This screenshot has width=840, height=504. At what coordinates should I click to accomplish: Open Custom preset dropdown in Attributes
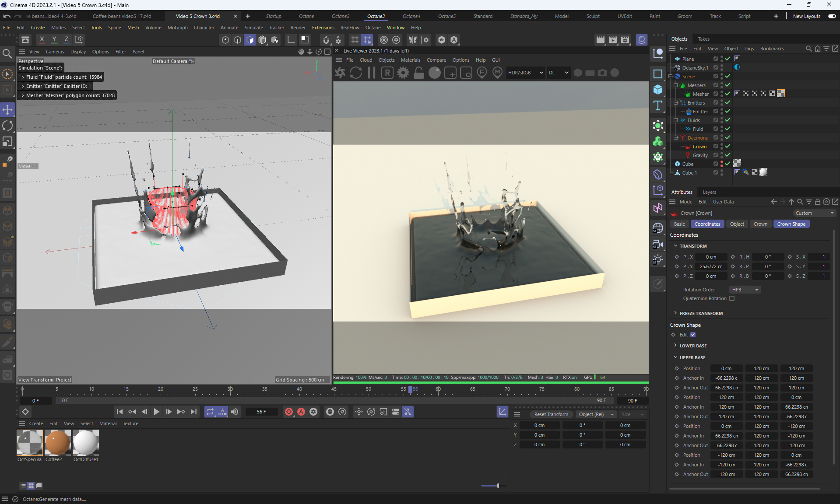[x=814, y=213]
